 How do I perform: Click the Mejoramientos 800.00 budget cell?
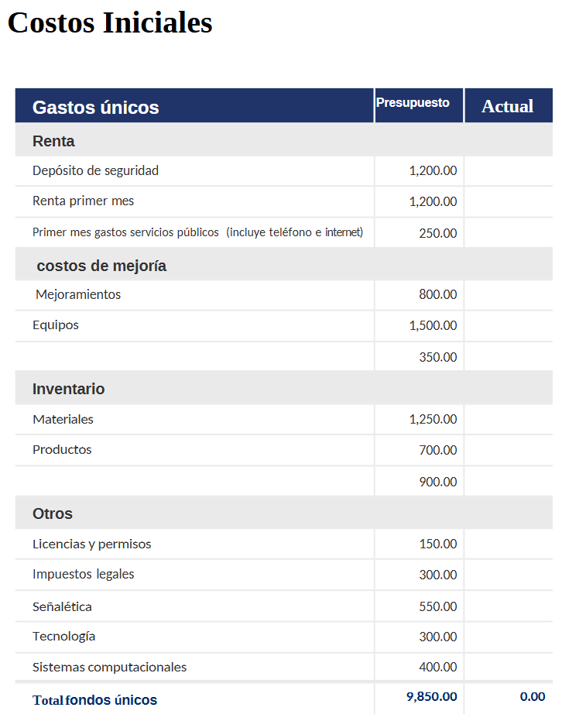(x=419, y=295)
